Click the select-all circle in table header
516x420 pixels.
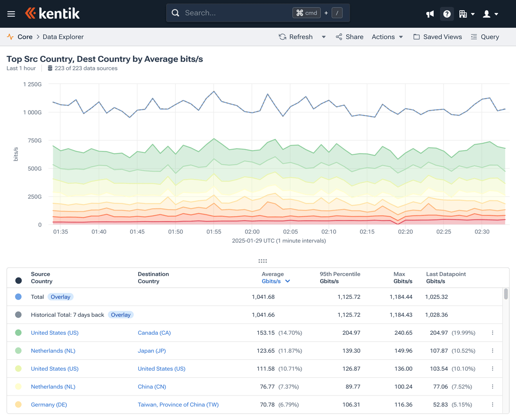pos(18,280)
